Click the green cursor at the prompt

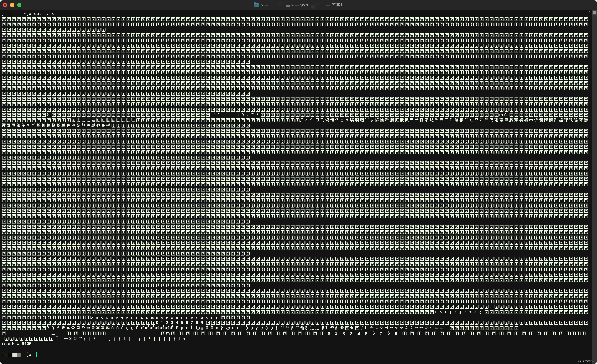click(x=35, y=354)
